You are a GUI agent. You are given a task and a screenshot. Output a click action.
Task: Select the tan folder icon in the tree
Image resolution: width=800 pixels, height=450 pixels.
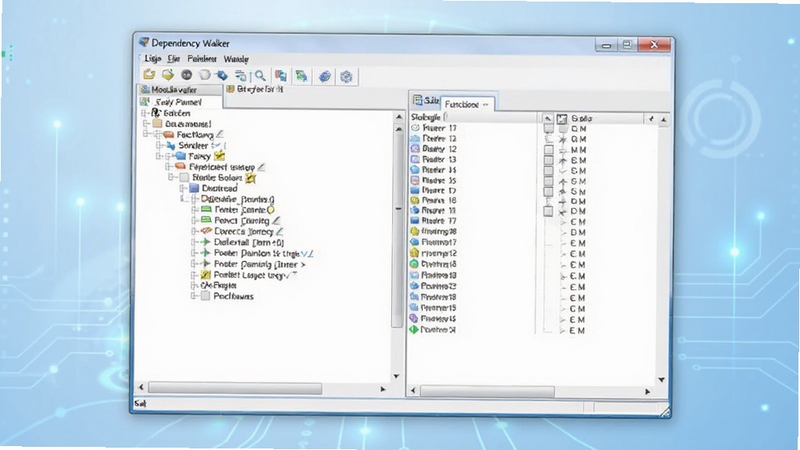click(158, 123)
